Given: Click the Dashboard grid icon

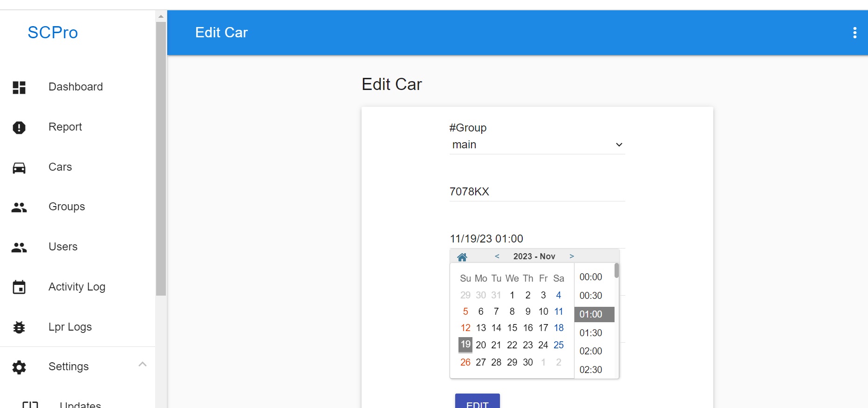Looking at the screenshot, I should click(x=19, y=87).
